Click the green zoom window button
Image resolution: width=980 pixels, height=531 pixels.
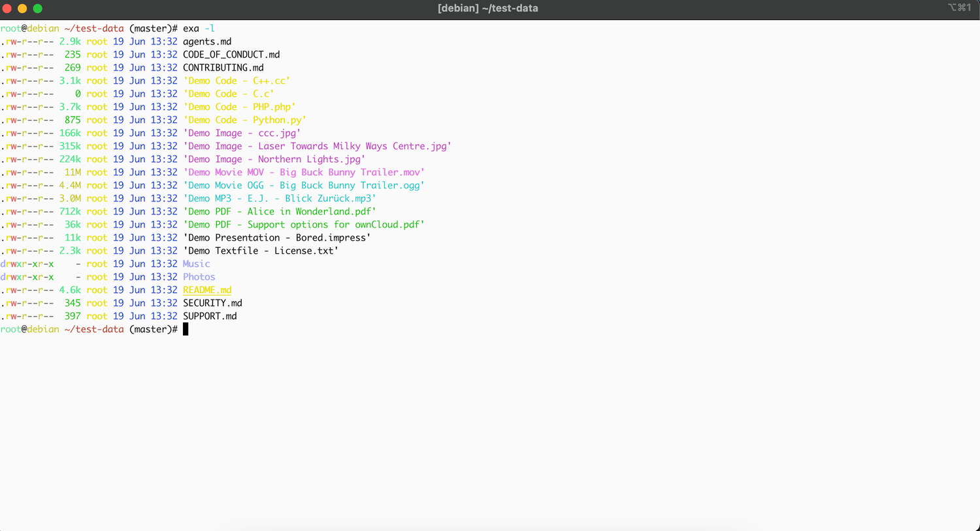click(x=37, y=9)
